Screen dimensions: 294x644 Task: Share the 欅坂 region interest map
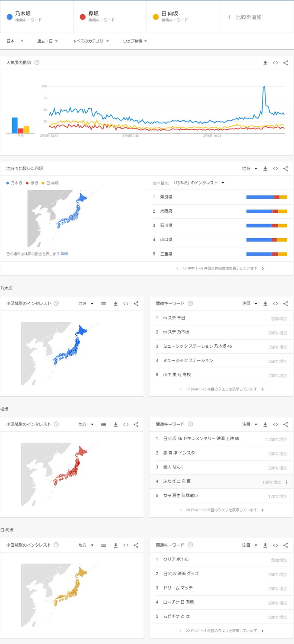coord(136,424)
